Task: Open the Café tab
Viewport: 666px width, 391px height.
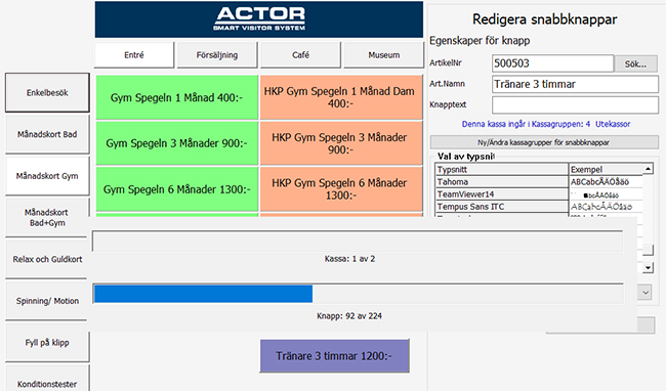Action: coord(300,55)
